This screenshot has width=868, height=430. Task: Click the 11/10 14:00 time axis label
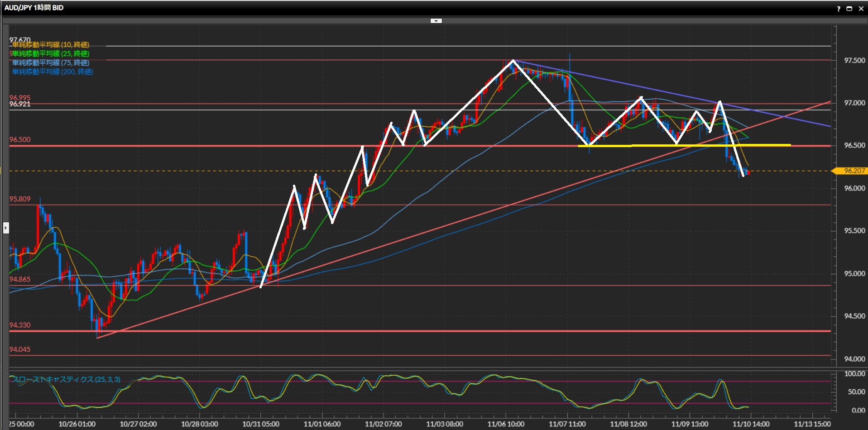click(751, 424)
